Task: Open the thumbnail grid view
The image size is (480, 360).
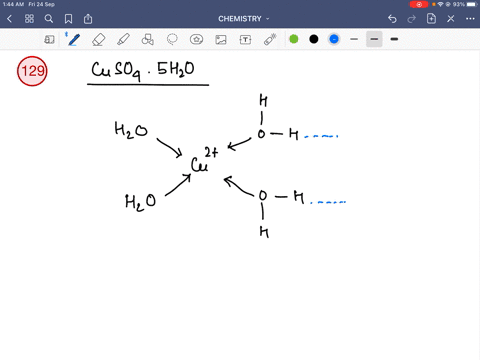Action: pyautogui.click(x=29, y=19)
